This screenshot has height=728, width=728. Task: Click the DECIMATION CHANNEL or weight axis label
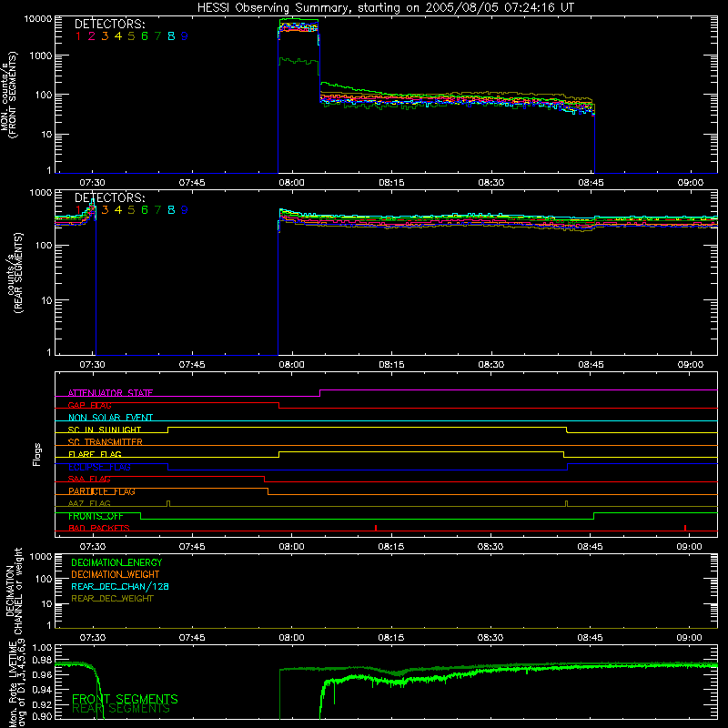(x=14, y=591)
